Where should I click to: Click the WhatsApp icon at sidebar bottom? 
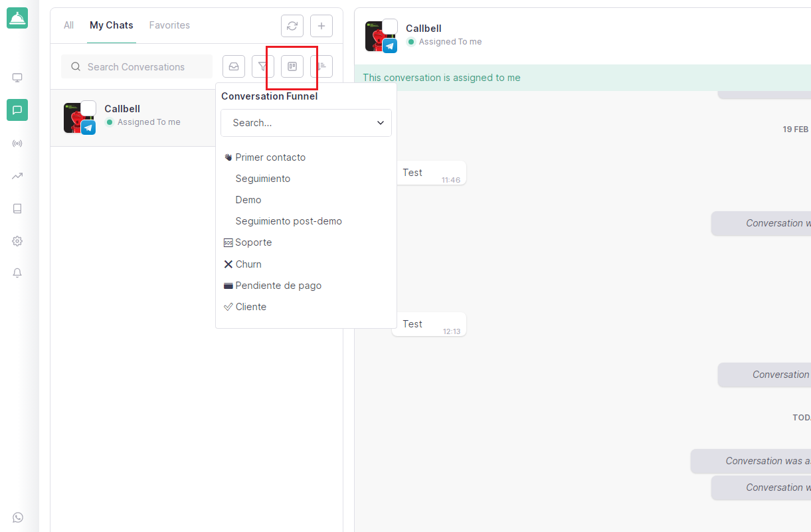pos(18,517)
